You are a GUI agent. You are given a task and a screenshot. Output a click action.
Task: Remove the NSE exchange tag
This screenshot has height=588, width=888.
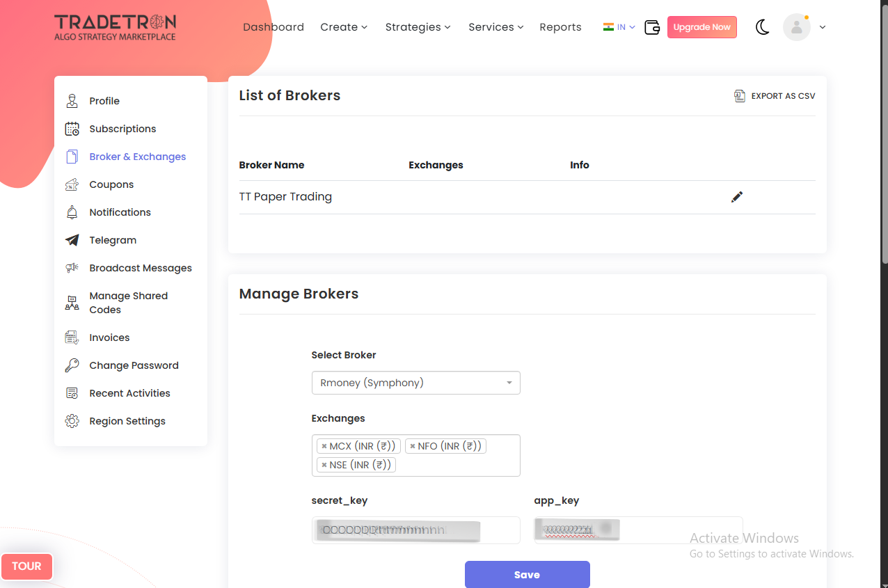tap(324, 465)
